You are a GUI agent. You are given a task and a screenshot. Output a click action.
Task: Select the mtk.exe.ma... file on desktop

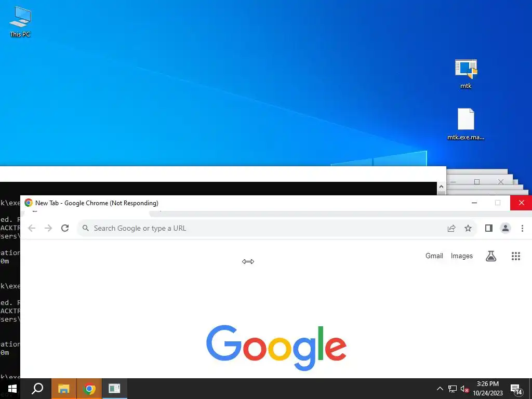tap(465, 124)
